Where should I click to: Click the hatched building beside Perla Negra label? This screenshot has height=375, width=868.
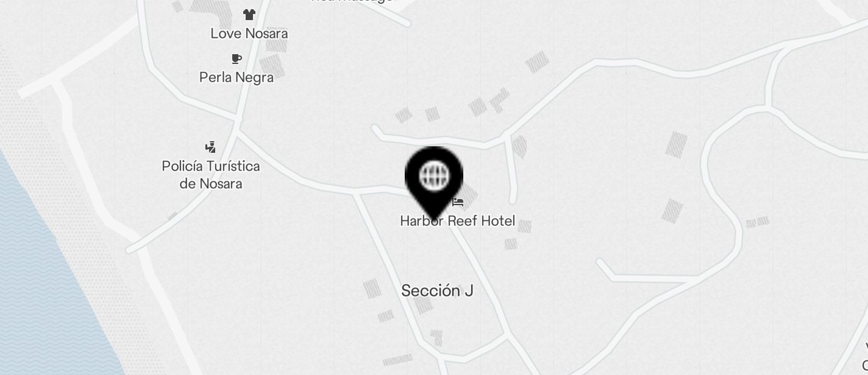click(271, 65)
